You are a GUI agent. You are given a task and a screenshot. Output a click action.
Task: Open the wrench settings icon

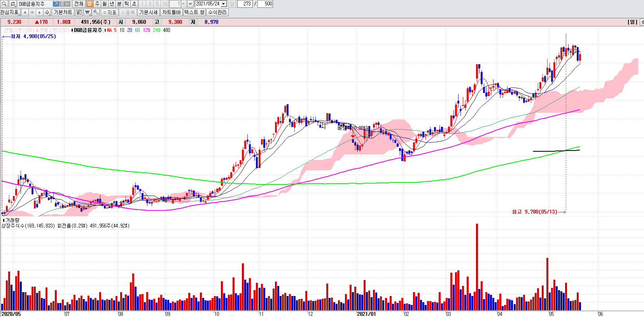tap(96, 12)
